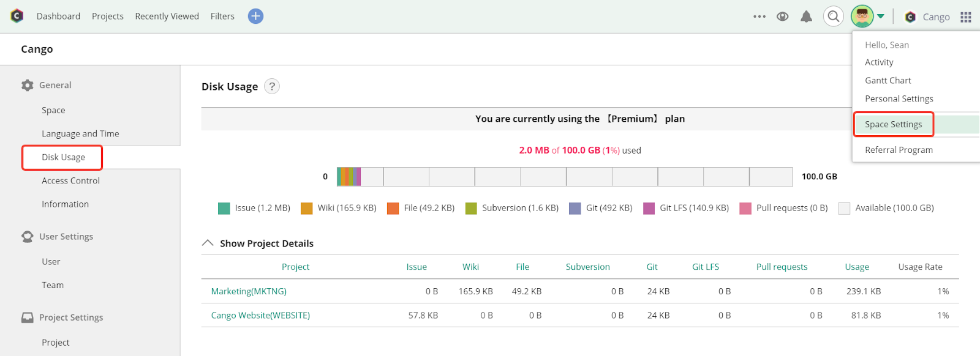Select Access Control in sidebar
This screenshot has width=980, height=356.
pyautogui.click(x=70, y=180)
